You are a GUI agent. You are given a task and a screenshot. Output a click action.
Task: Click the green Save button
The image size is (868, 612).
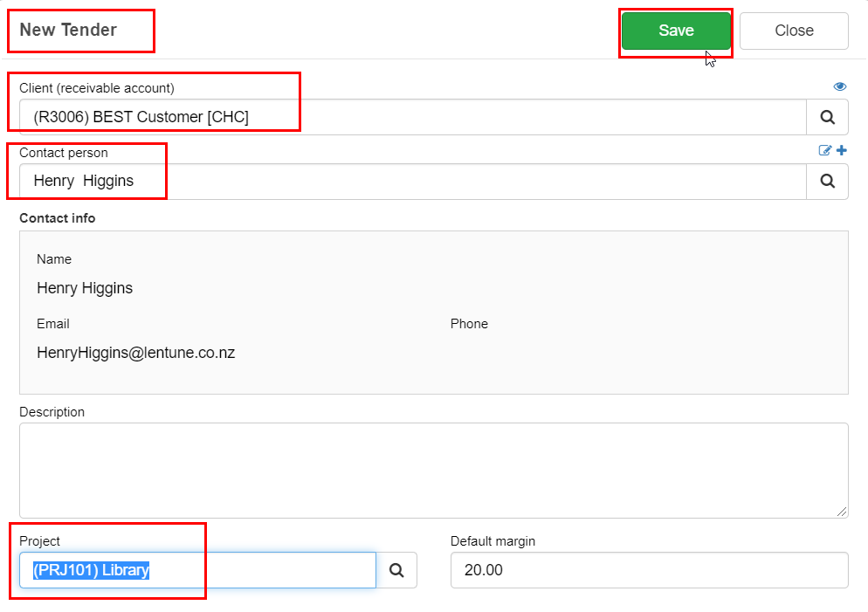(676, 31)
